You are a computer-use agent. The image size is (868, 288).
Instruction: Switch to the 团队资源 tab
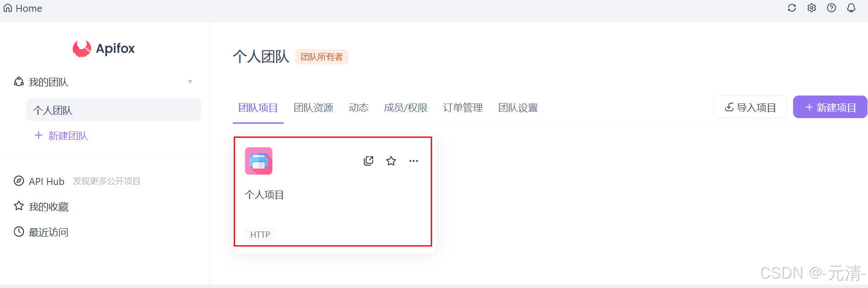point(313,108)
